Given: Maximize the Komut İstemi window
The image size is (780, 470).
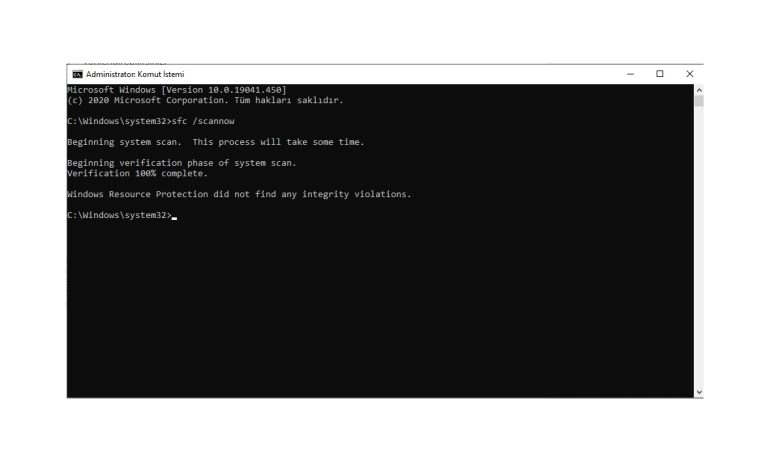Looking at the screenshot, I should click(660, 74).
